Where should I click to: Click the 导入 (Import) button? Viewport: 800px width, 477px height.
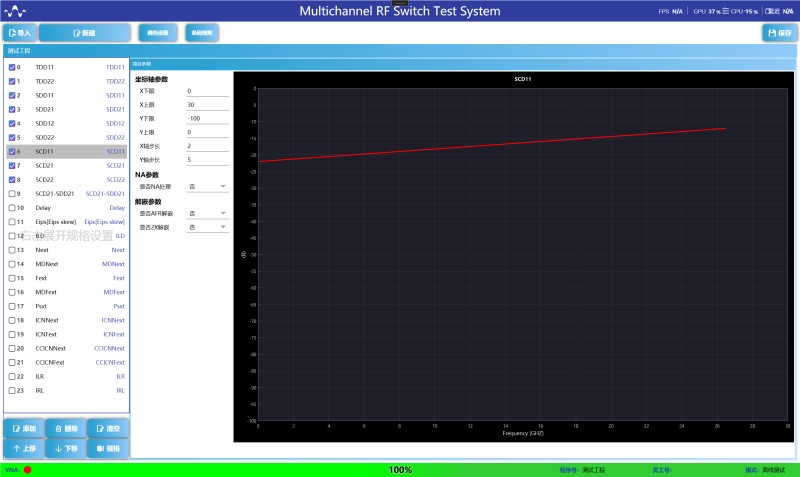tap(19, 33)
